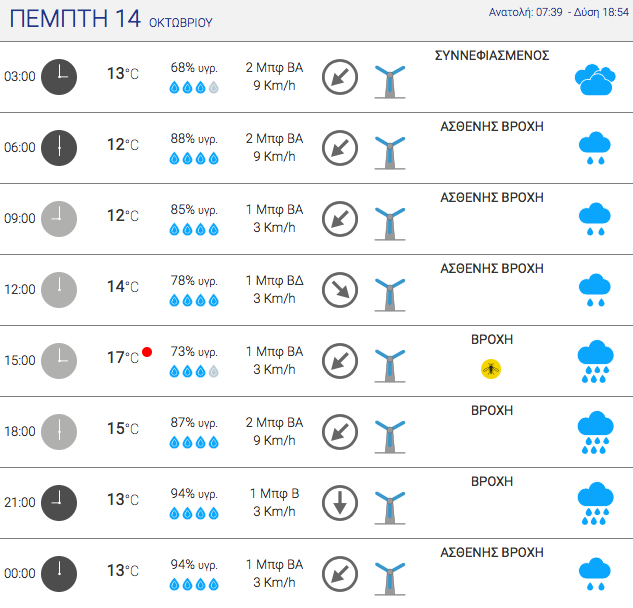633x608 pixels.
Task: Click the humidity droplets under 68% υγρ.
Action: coord(194,87)
